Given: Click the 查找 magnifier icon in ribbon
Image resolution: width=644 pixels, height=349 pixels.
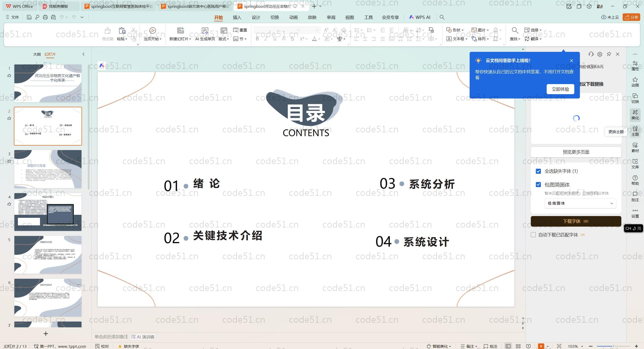Looking at the screenshot, I should pyautogui.click(x=515, y=30).
